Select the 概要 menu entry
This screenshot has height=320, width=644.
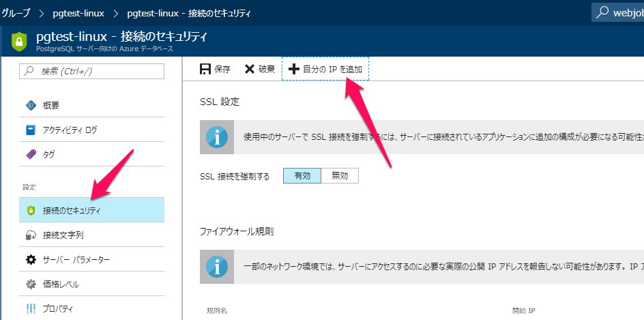tap(51, 105)
